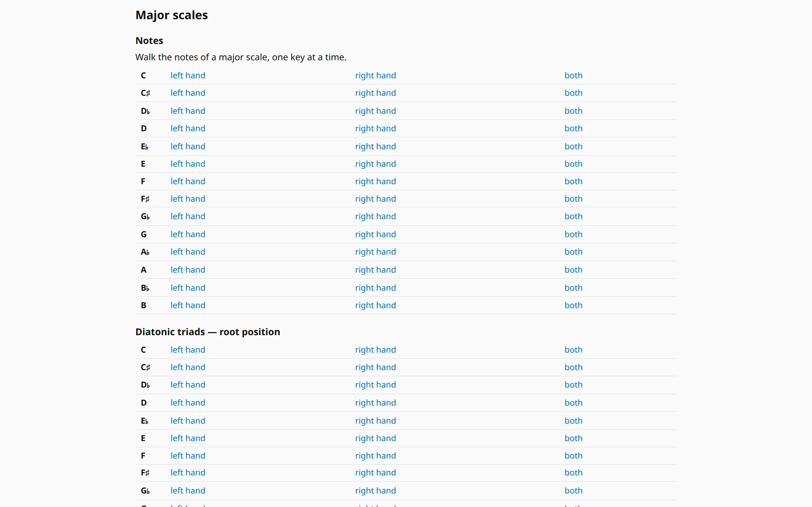812x507 pixels.
Task: Open right hand diatonic triads for D♭
Action: (376, 384)
